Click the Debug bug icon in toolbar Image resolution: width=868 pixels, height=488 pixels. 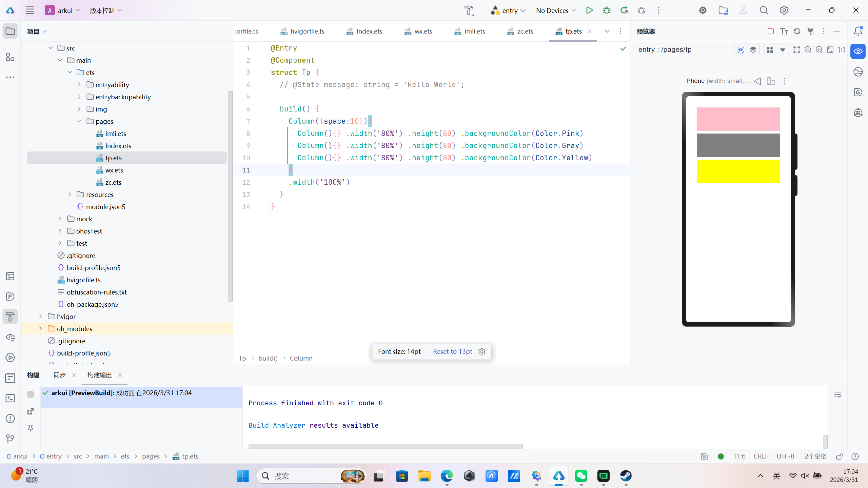click(x=607, y=10)
